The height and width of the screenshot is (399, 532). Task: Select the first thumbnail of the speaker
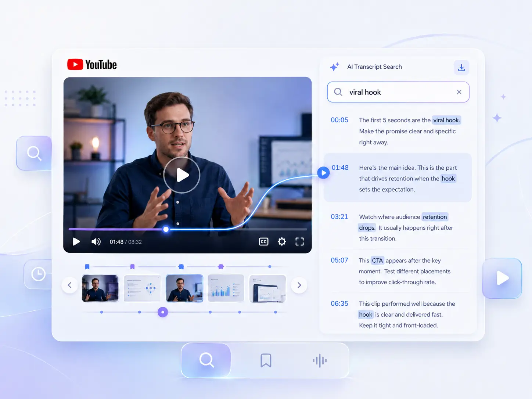(x=100, y=288)
